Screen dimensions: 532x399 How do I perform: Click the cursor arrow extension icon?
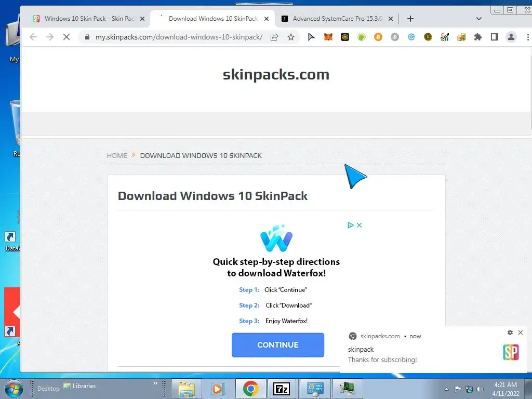[311, 37]
